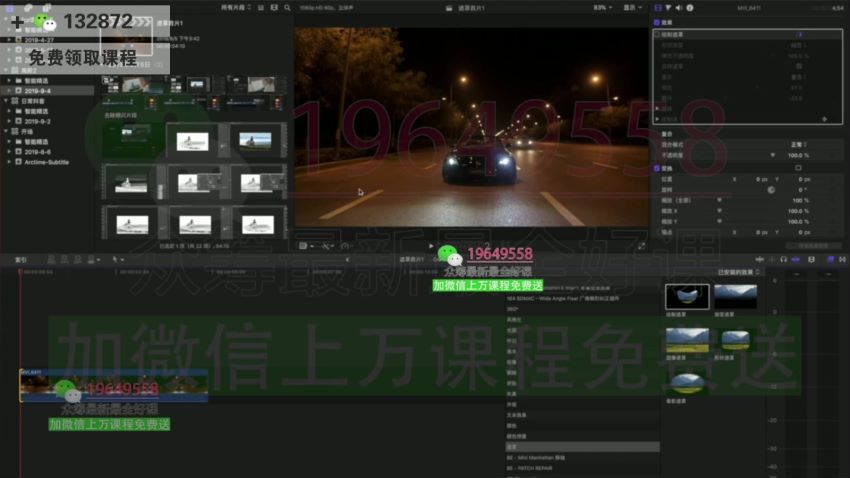Select the 晕影遮罩 effect thumbnail
The width and height of the screenshot is (850, 478).
(x=687, y=383)
